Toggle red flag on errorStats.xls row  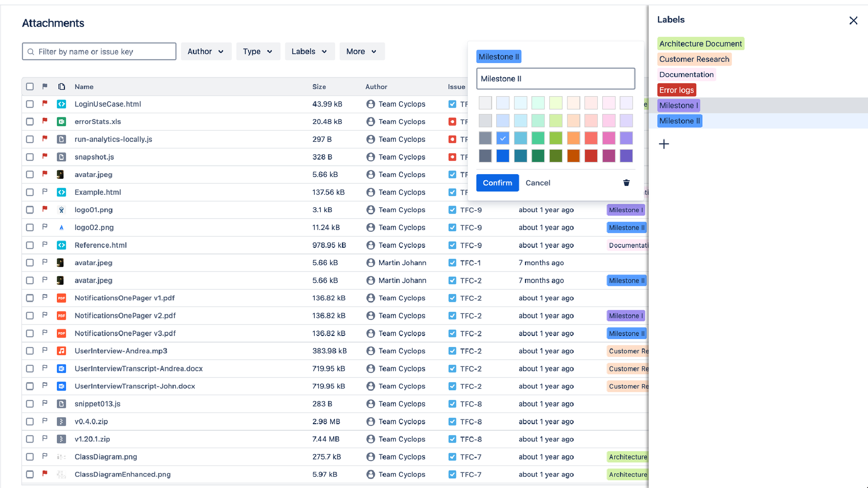(x=45, y=121)
